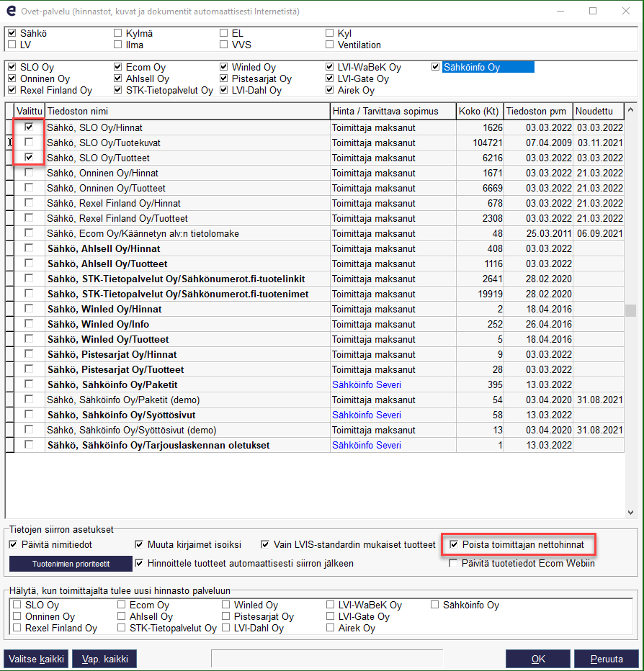The image size is (644, 671).
Task: Enable price list alert for SLO Oy
Action: [17, 605]
